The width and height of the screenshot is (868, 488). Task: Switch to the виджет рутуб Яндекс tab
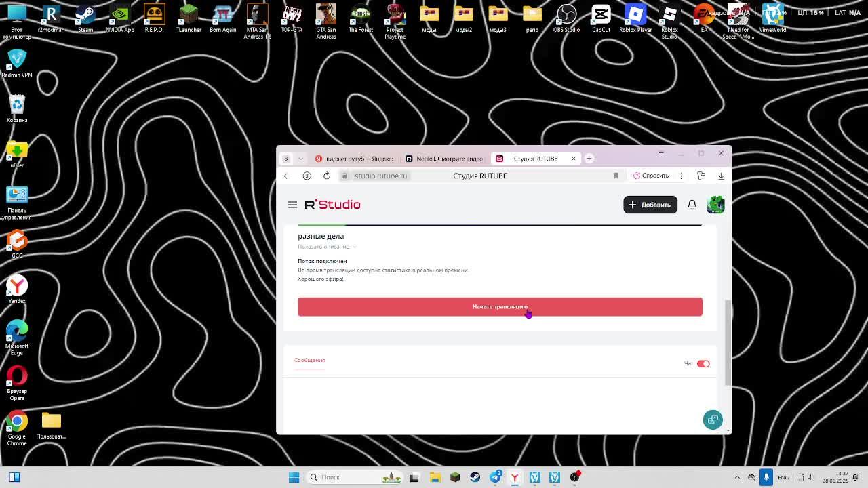[355, 159]
